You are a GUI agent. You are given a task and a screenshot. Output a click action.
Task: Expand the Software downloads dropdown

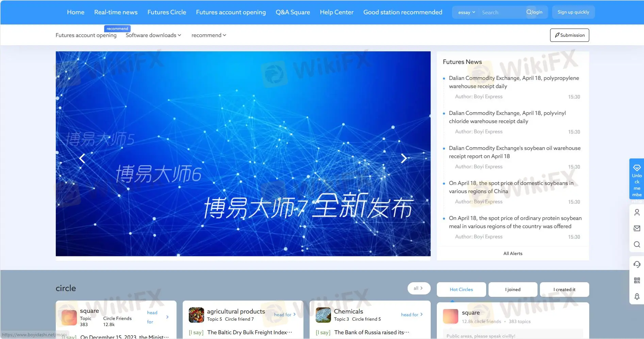pyautogui.click(x=153, y=35)
